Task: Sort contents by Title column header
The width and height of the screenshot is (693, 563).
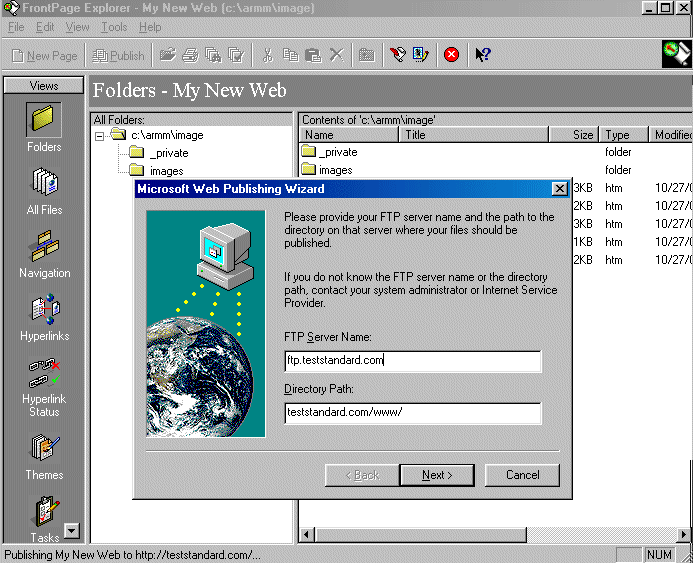Action: pos(473,135)
